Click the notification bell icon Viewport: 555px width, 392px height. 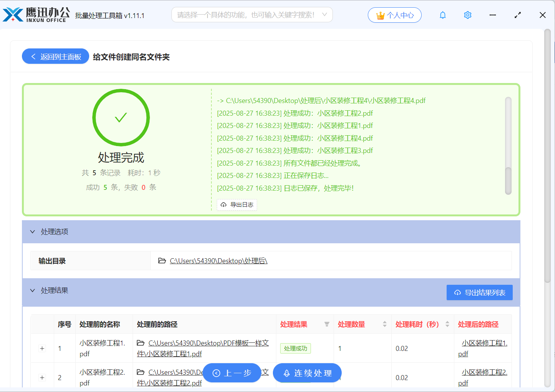pos(443,15)
